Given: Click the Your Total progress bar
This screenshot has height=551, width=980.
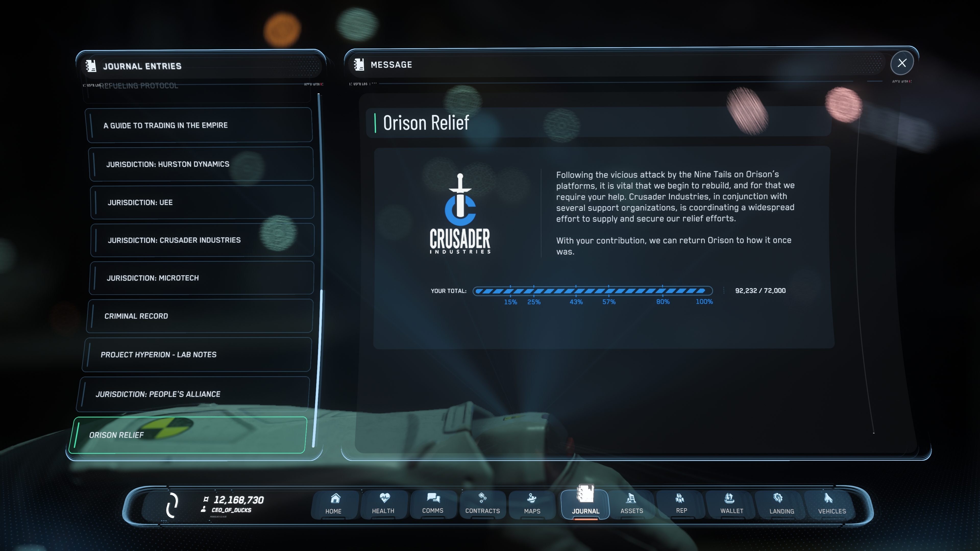Looking at the screenshot, I should (x=593, y=291).
